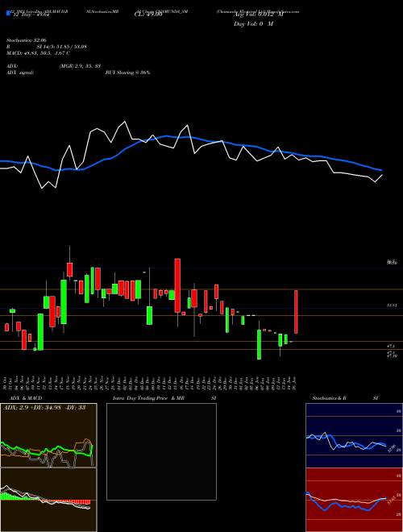The width and height of the screenshot is (403, 532).
Task: Click the empty Intra Day Trading Price box
Action: 161,451
